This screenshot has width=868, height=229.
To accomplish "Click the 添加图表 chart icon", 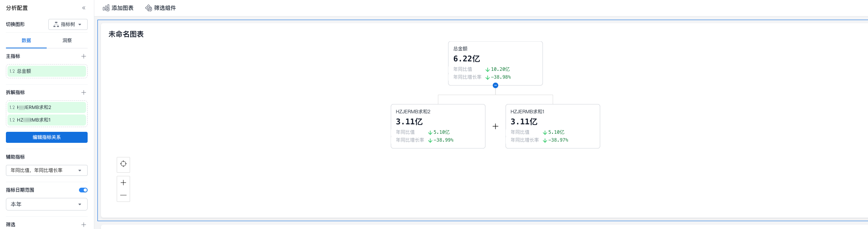I will [x=106, y=8].
